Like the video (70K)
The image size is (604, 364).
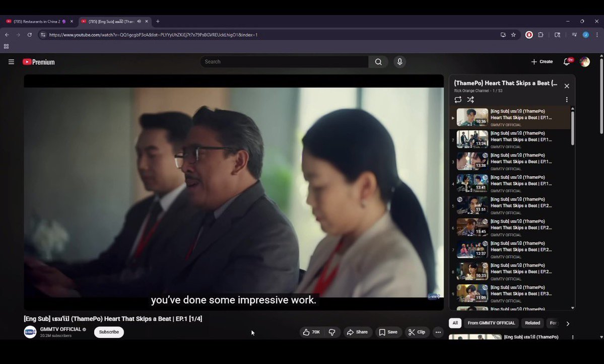[x=311, y=332]
